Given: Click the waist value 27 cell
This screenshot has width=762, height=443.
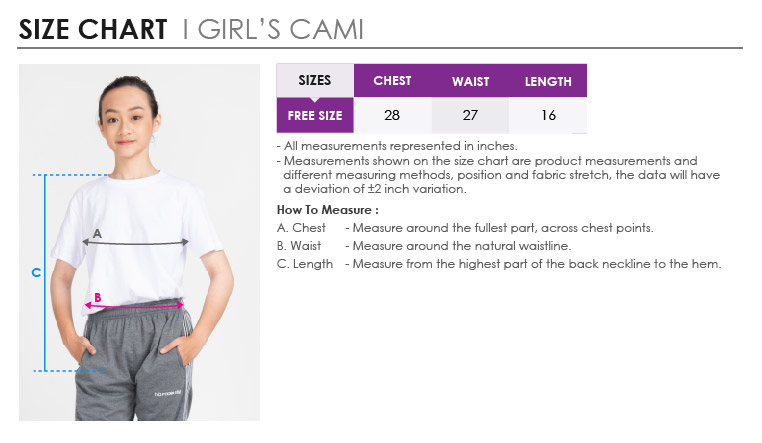Looking at the screenshot, I should (470, 115).
